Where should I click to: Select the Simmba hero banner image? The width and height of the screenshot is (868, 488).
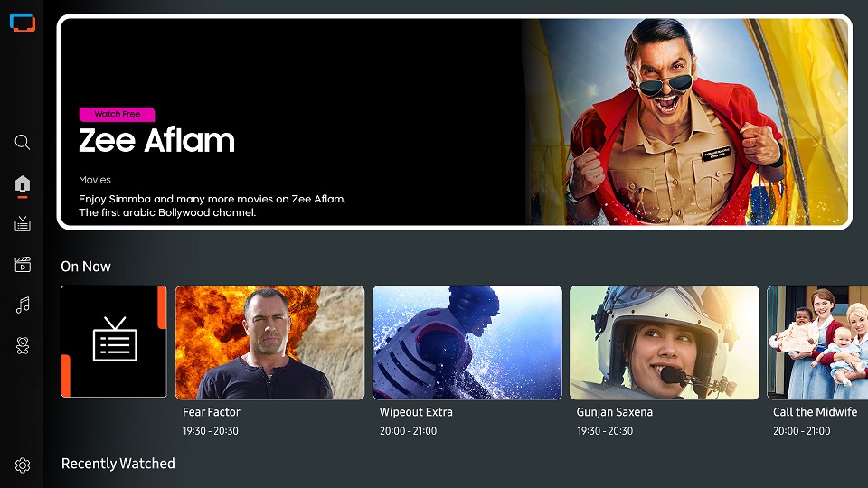(x=685, y=121)
